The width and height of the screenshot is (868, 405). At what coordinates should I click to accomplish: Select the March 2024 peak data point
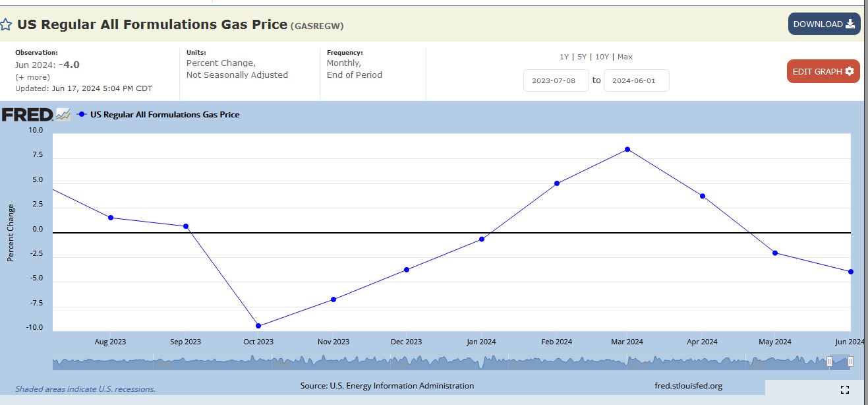click(627, 149)
